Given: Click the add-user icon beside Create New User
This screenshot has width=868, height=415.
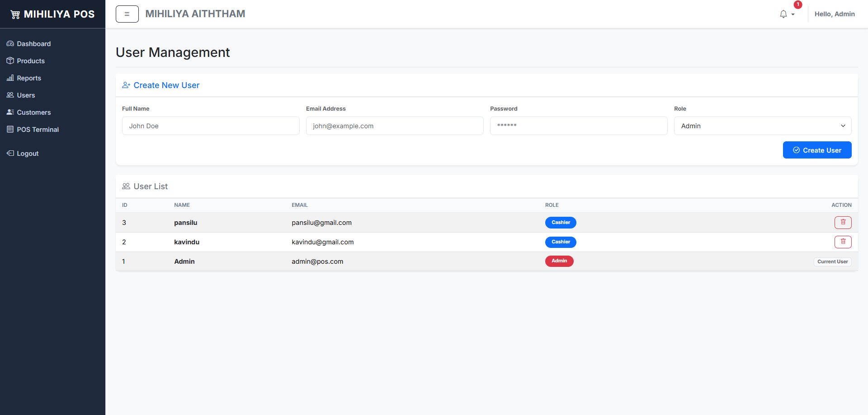Looking at the screenshot, I should [126, 85].
